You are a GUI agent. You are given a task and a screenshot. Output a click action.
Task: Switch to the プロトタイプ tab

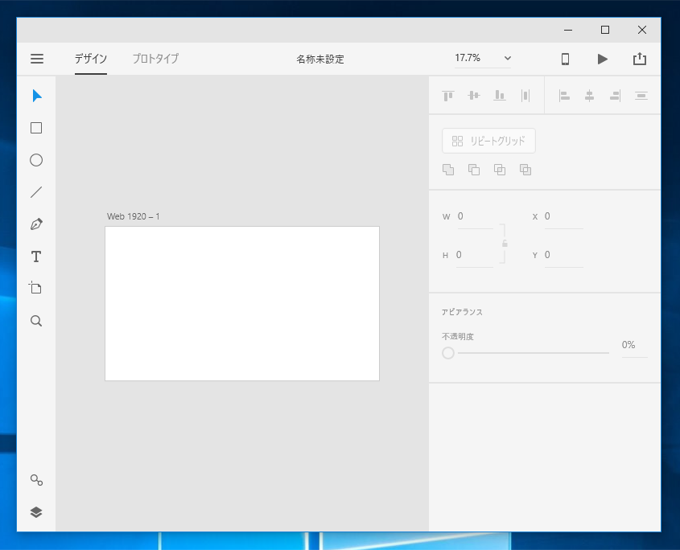click(156, 59)
